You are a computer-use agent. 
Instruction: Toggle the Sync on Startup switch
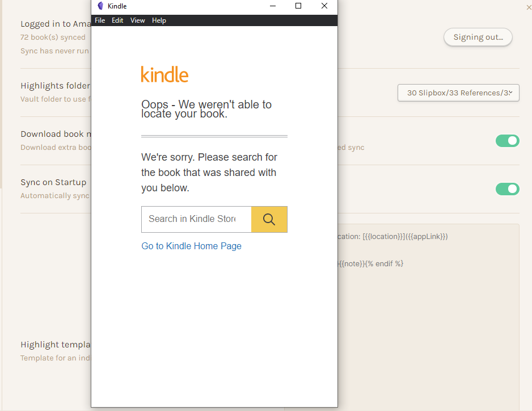[507, 189]
